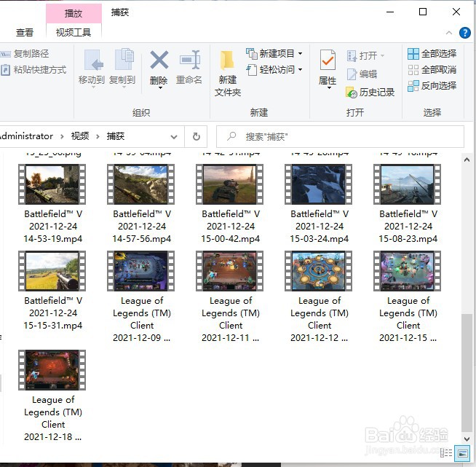Click the Move to icon

93,60
